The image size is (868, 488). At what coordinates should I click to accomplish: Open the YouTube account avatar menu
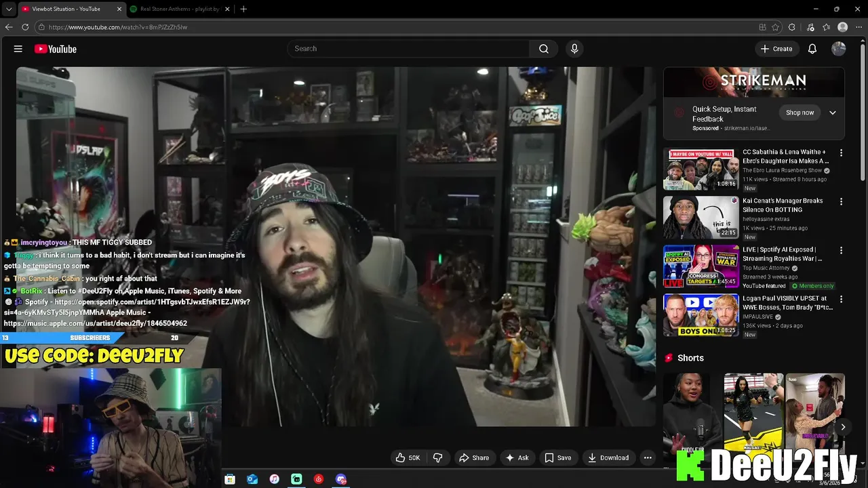(839, 49)
